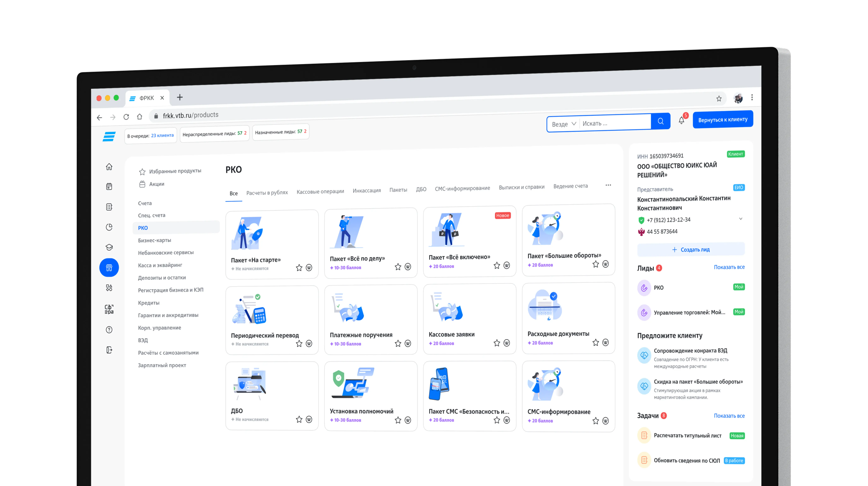Open Зарплатный проект menu item
Screen dimensions: 868x486
162,365
